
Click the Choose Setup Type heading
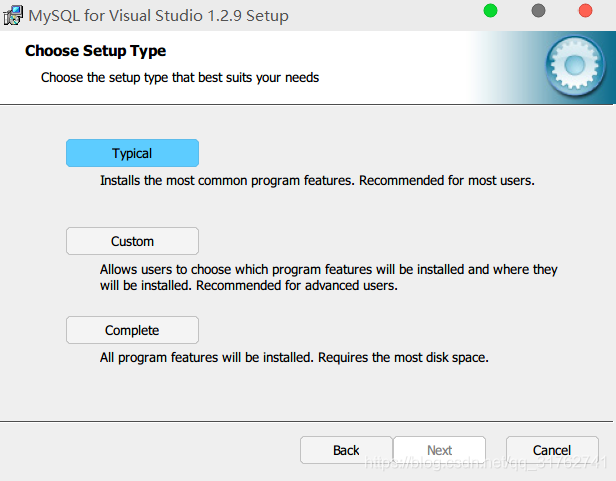tap(95, 51)
